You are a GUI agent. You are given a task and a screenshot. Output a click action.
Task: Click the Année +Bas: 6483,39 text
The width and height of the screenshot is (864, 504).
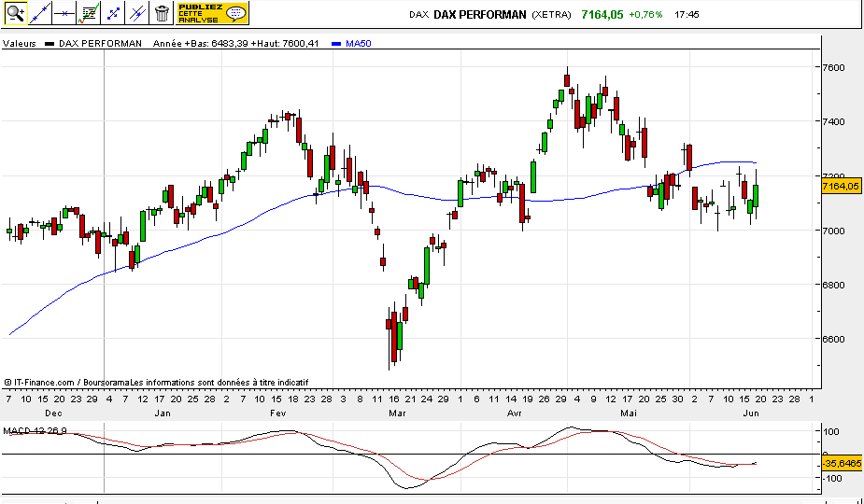coord(201,44)
